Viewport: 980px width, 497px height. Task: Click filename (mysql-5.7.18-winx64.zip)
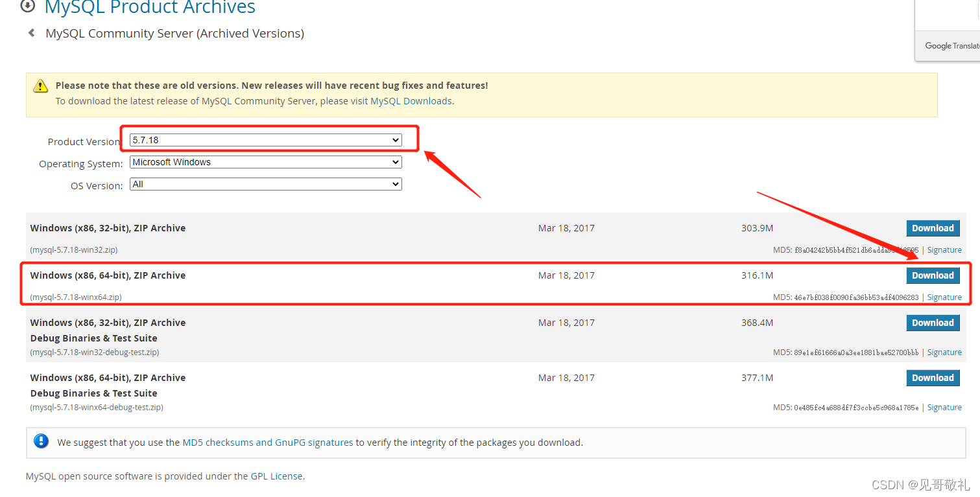click(76, 297)
